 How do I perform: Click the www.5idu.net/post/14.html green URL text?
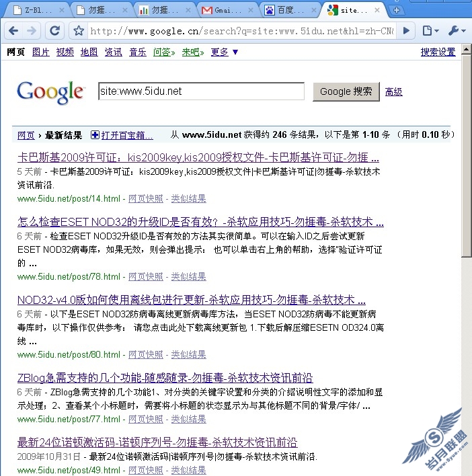[69, 198]
